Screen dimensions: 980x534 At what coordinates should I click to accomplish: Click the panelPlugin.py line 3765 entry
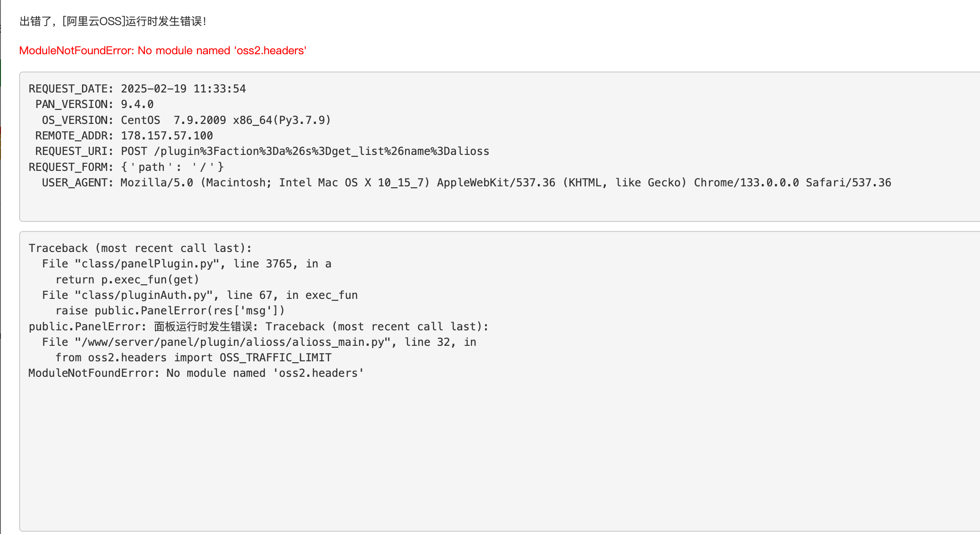pyautogui.click(x=186, y=264)
